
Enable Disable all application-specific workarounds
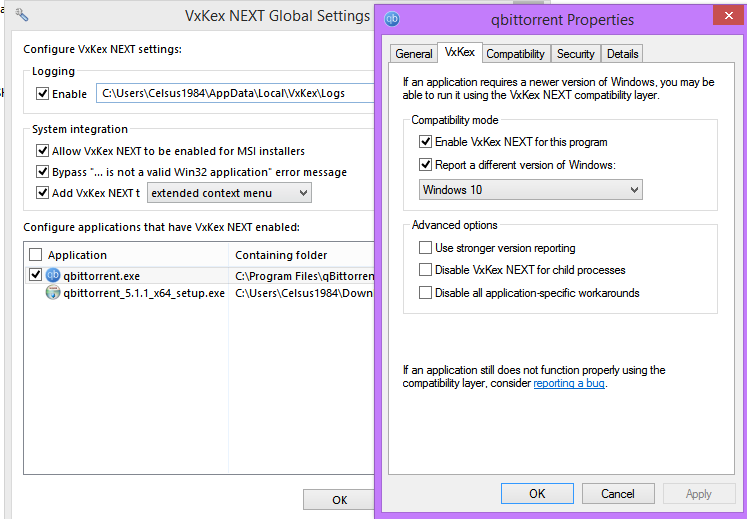(425, 293)
